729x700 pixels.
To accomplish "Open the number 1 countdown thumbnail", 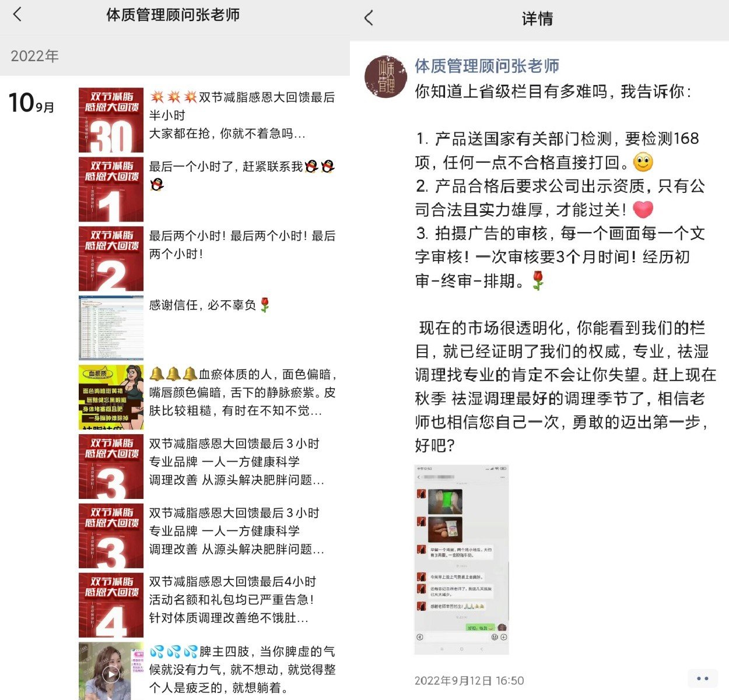I will tap(111, 189).
